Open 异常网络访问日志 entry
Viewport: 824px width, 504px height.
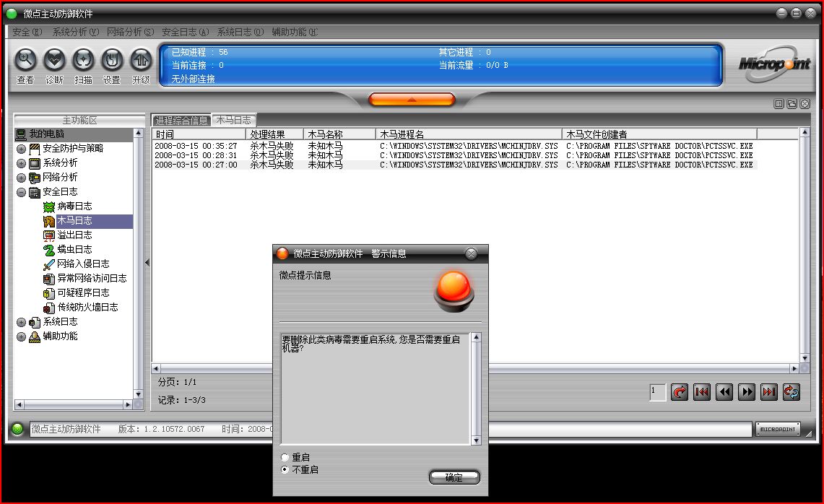coord(92,278)
